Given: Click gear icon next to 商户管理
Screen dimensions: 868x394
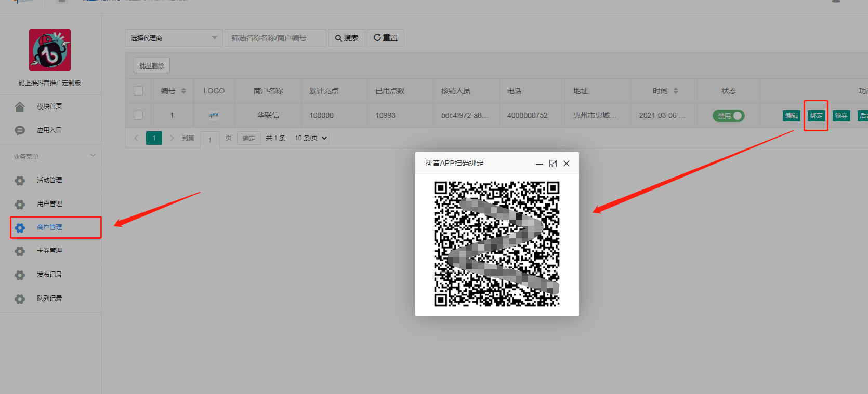Looking at the screenshot, I should tap(20, 228).
